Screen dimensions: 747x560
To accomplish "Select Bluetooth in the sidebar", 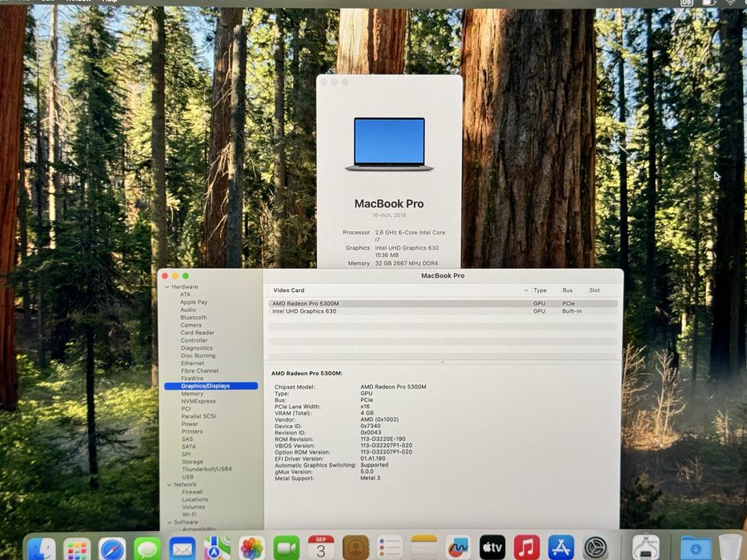I will coord(194,317).
